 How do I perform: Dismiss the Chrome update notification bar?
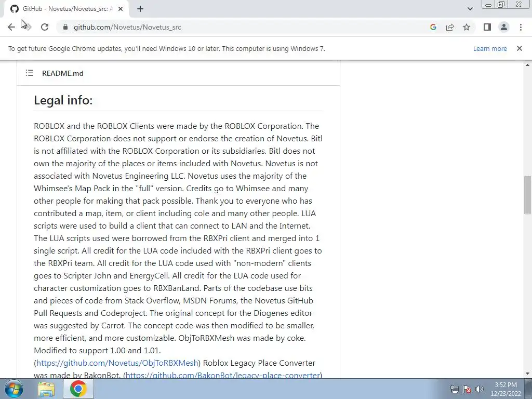(x=519, y=48)
